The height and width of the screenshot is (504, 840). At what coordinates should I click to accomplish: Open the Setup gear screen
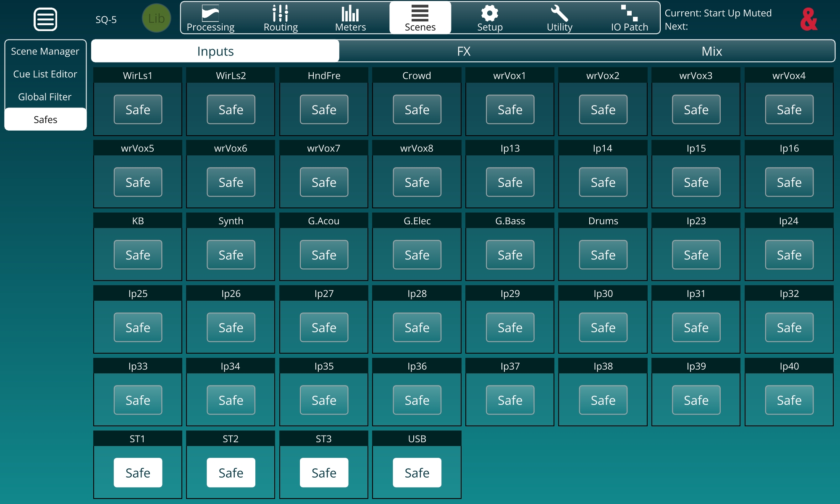[x=490, y=18]
